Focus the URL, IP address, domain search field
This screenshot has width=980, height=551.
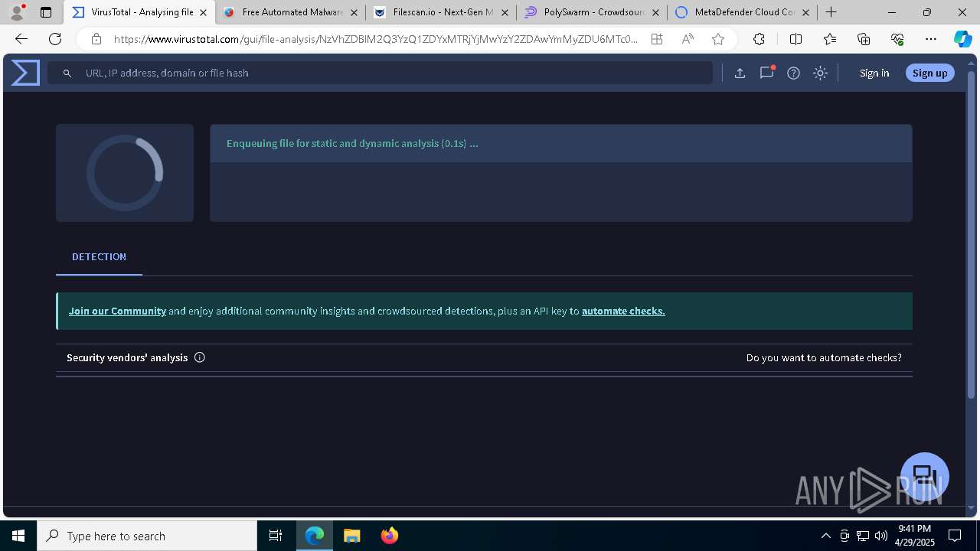coord(380,73)
